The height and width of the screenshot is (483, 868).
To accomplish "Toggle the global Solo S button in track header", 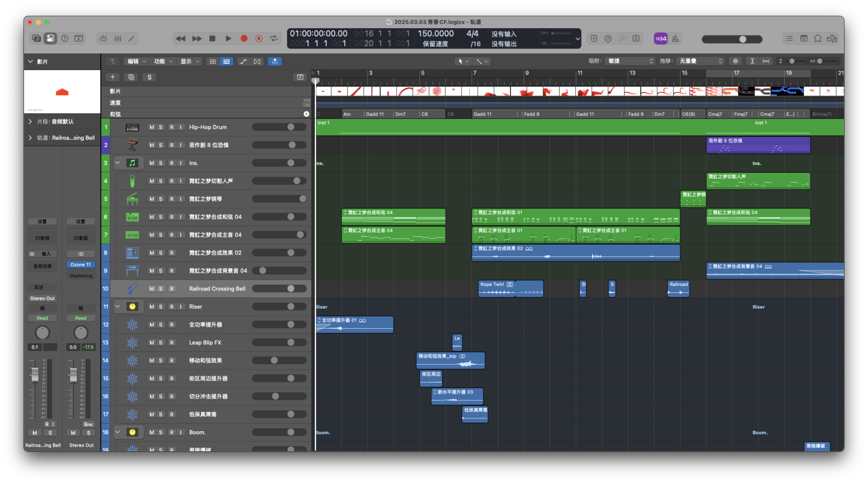I will (149, 77).
